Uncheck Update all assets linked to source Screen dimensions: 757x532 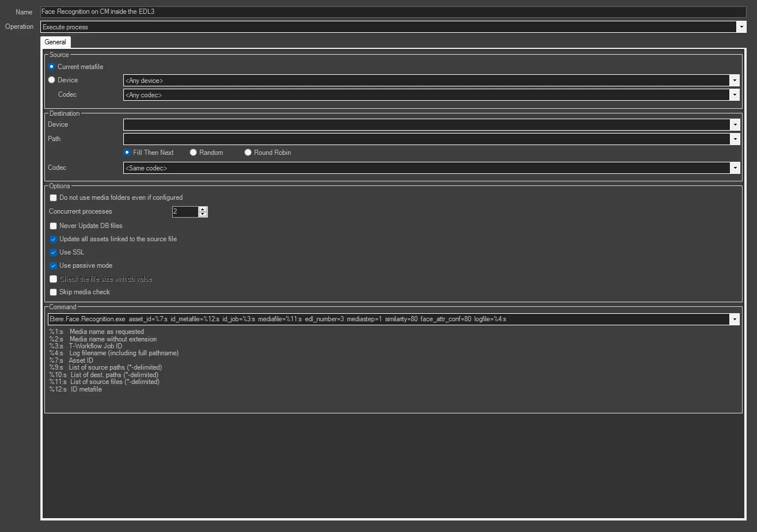click(54, 239)
